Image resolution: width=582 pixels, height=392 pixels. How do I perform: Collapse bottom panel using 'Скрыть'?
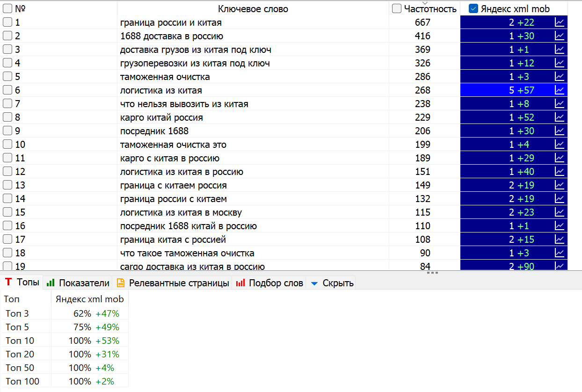click(x=332, y=283)
